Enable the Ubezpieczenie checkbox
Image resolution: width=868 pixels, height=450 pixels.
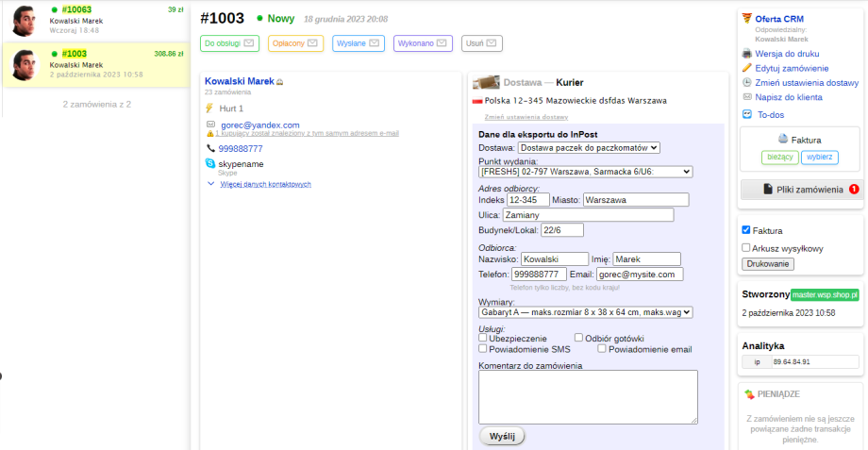tap(483, 338)
